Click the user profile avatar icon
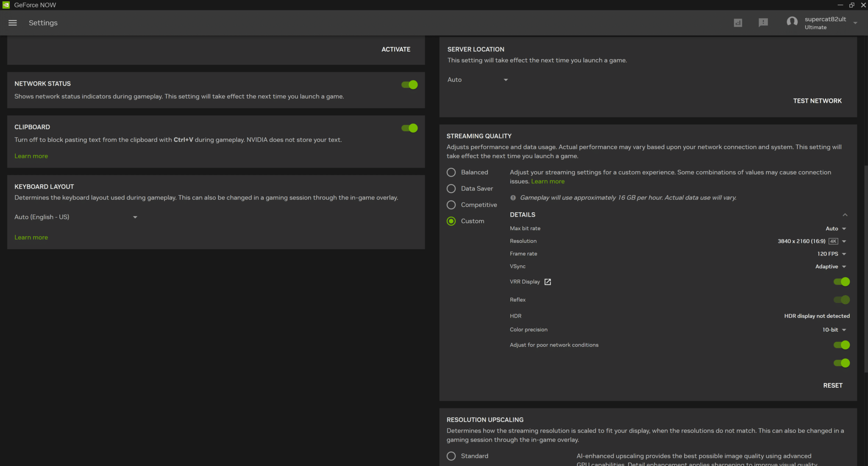 coord(792,23)
